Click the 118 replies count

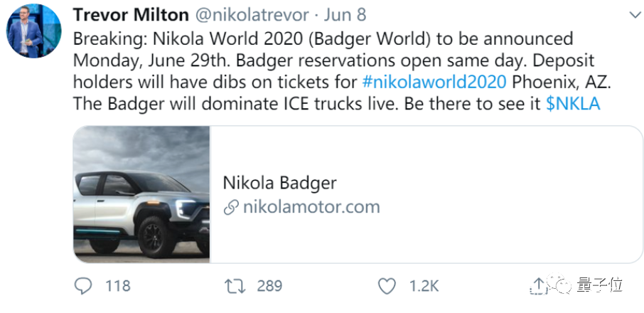[x=118, y=286]
